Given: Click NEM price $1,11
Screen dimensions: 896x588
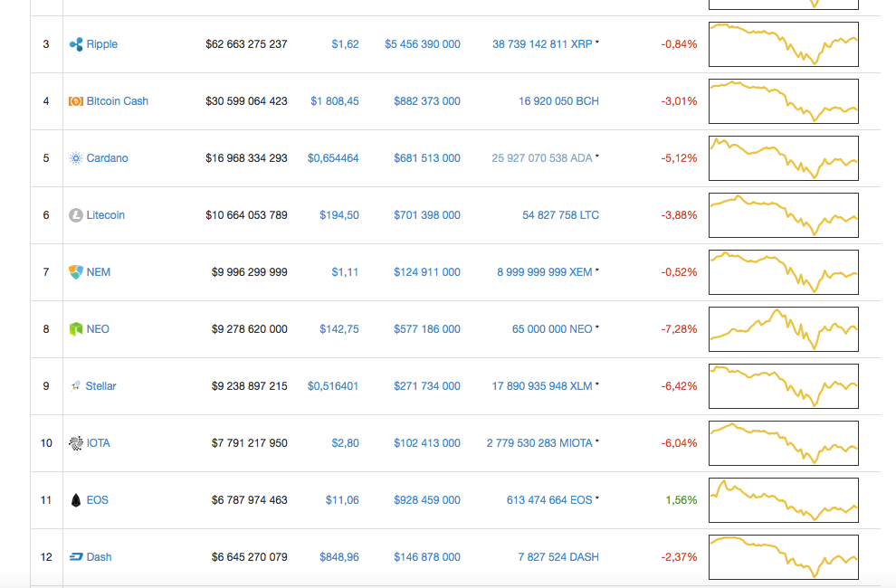Looking at the screenshot, I should [x=345, y=272].
